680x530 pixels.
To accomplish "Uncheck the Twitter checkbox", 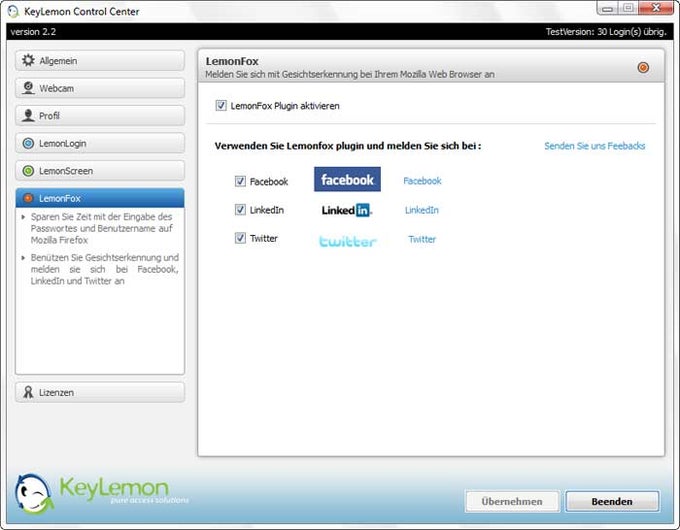I will tap(240, 238).
